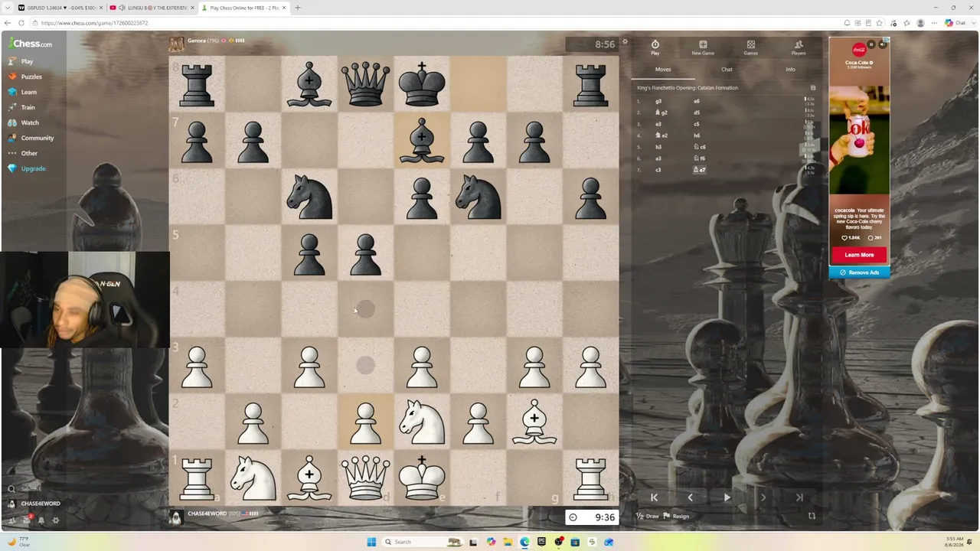Open CHASE4EWORD profile in sidebar

(34, 504)
